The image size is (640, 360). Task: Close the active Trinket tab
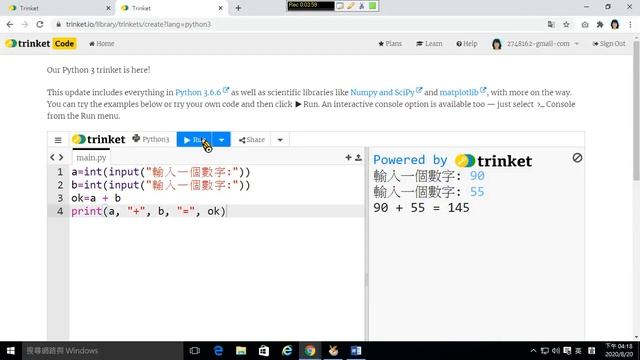(220, 8)
